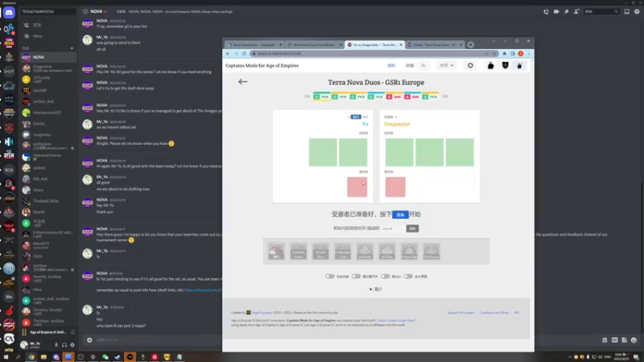644x362 pixels.
Task: Toggle the first switch below the map list
Action: [330, 276]
